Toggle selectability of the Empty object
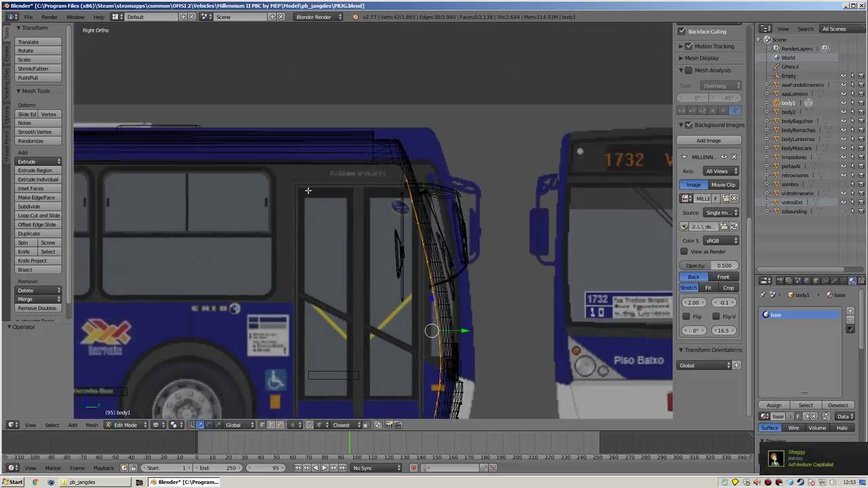868x488 pixels. click(852, 76)
